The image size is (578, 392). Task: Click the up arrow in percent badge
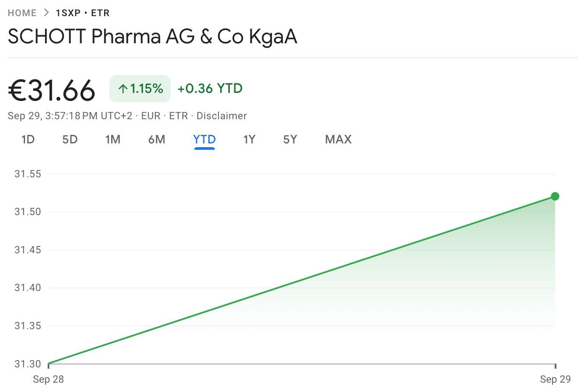tap(123, 89)
